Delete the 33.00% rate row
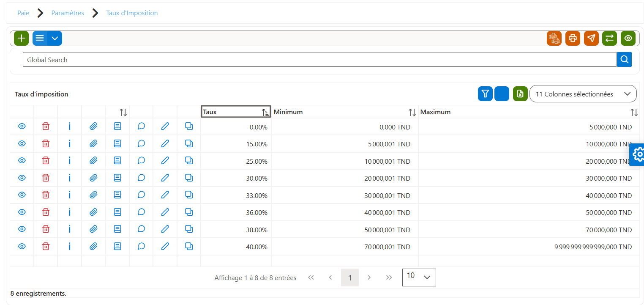Image resolution: width=644 pixels, height=305 pixels. pos(46,195)
